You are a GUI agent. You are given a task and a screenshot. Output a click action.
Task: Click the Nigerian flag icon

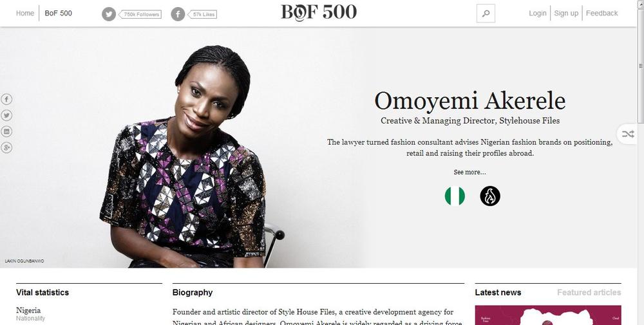coord(455,196)
